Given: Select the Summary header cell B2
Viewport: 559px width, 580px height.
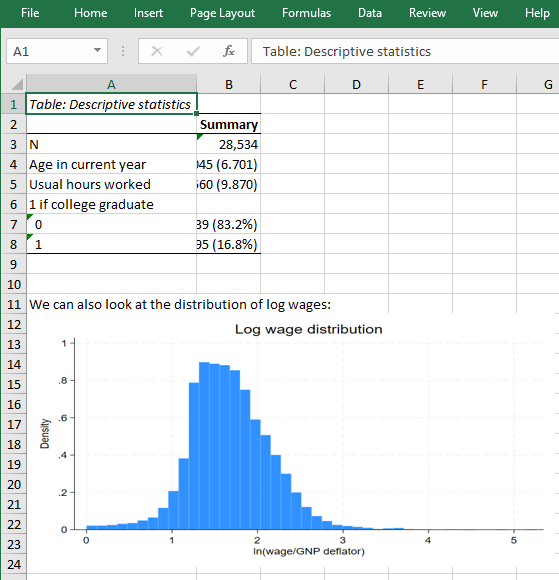Looking at the screenshot, I should pos(229,124).
